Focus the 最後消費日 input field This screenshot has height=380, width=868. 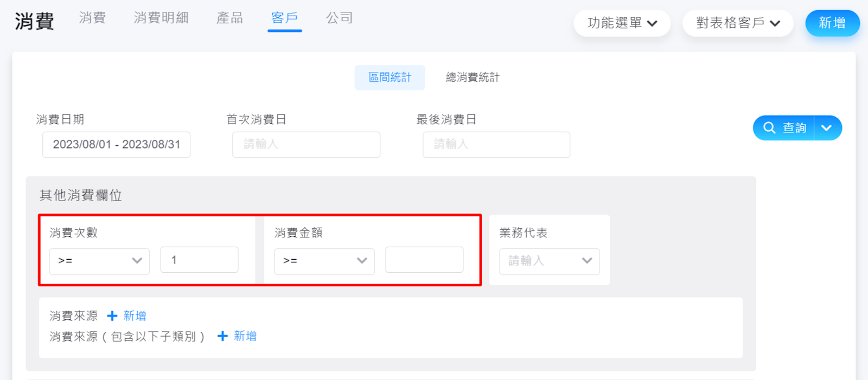coord(496,145)
